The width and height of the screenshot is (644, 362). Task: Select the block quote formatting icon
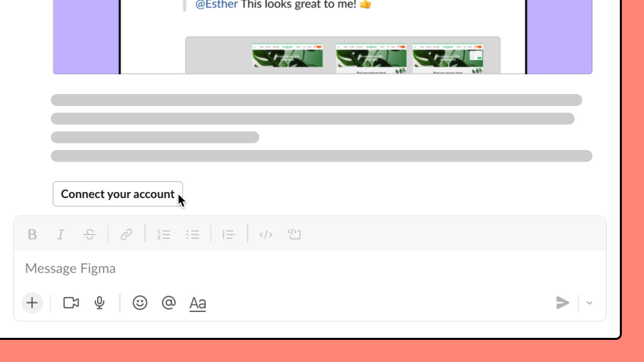click(228, 234)
